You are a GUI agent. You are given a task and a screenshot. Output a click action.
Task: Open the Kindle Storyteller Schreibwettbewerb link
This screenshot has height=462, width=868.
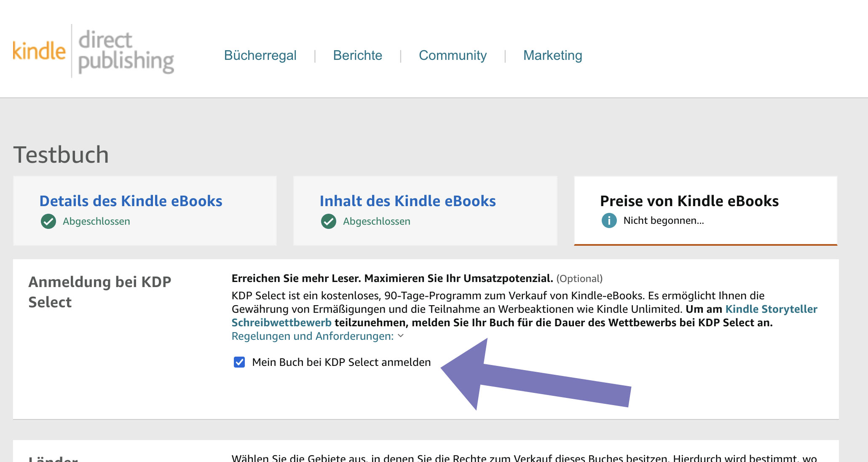(x=771, y=309)
